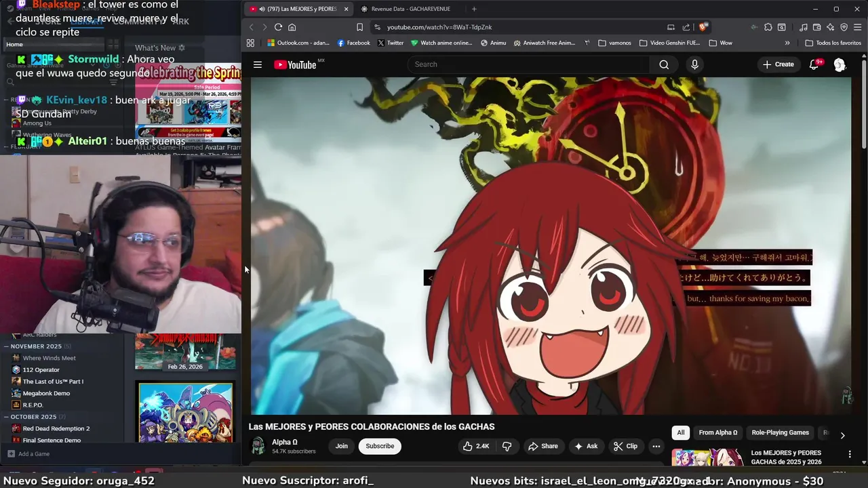The width and height of the screenshot is (868, 488).
Task: Open the Alpha Ω channel name link
Action: pyautogui.click(x=285, y=442)
